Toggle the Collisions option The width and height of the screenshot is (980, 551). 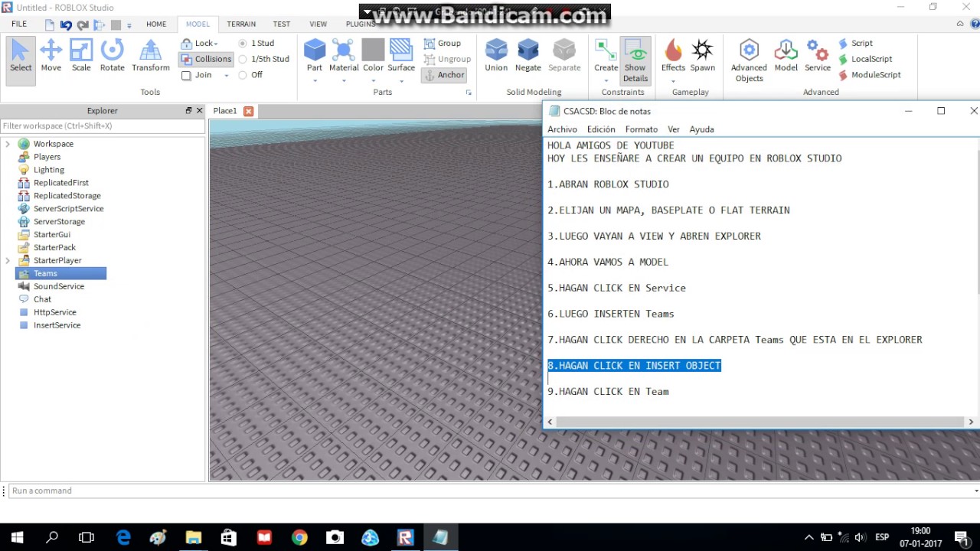pyautogui.click(x=206, y=59)
